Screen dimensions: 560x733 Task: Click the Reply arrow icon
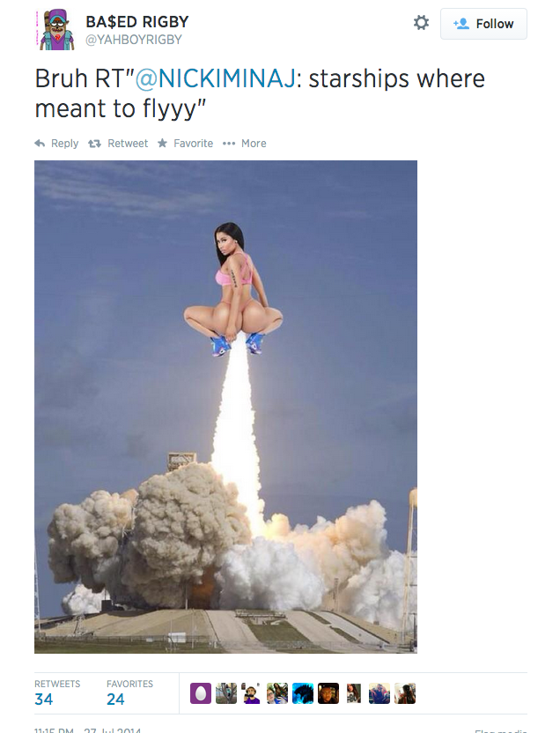(41, 143)
